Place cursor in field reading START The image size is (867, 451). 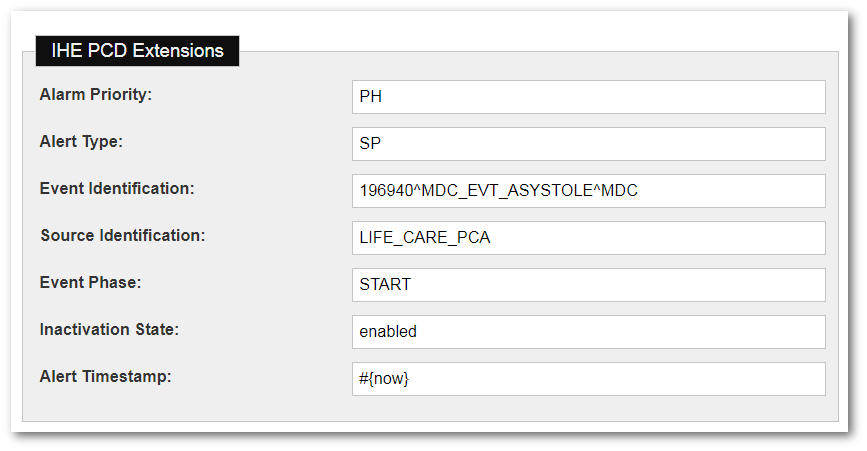coord(588,285)
